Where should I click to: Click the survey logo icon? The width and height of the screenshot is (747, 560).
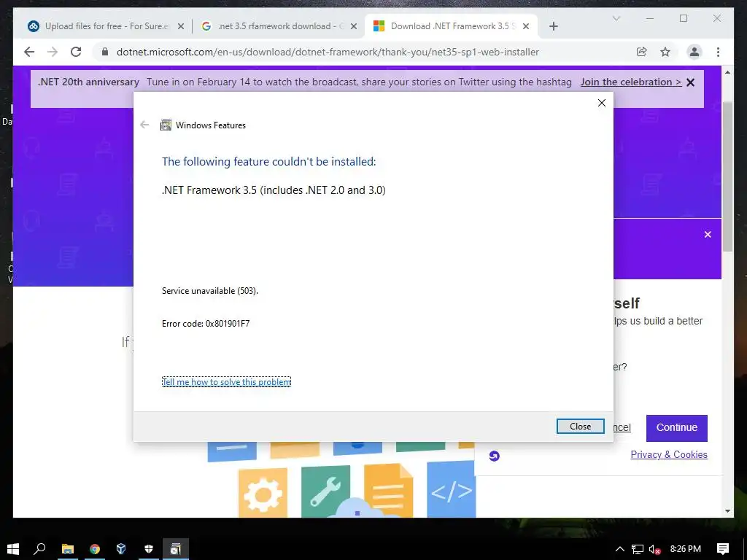[x=494, y=456]
